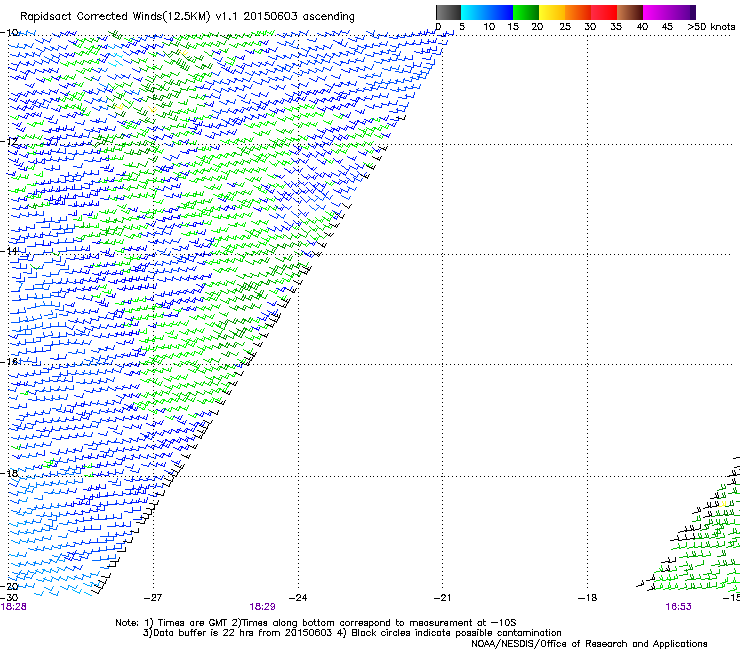Click the '15' label under the color bar
740x650 pixels.
[x=513, y=27]
